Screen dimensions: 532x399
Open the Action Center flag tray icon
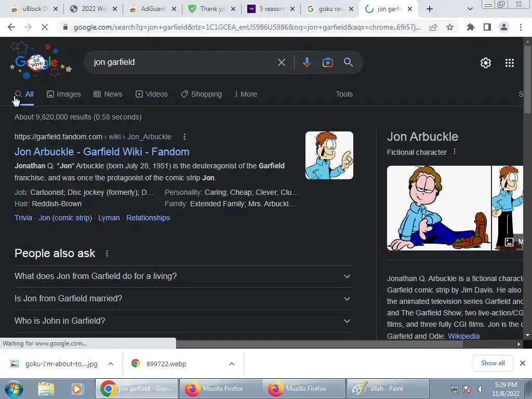pos(467,389)
